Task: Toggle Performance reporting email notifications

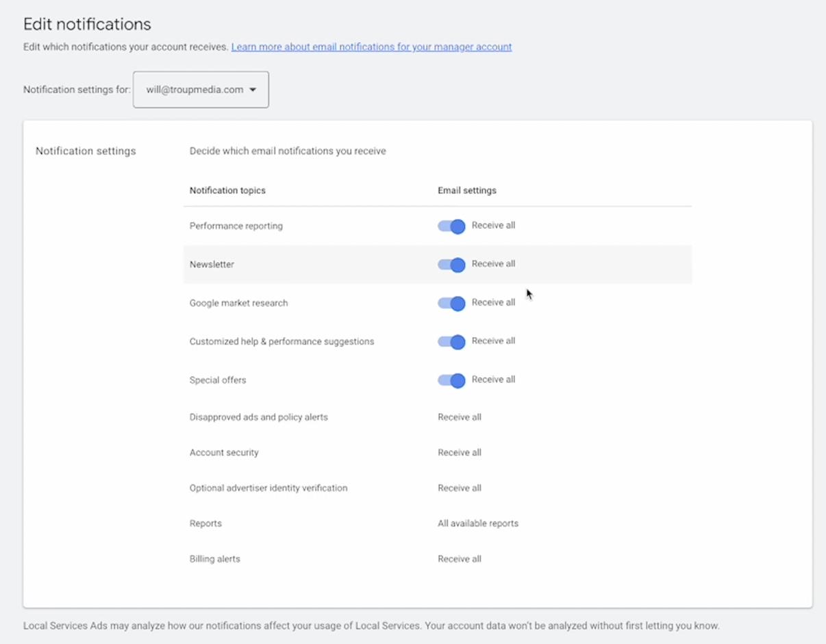Action: point(451,226)
